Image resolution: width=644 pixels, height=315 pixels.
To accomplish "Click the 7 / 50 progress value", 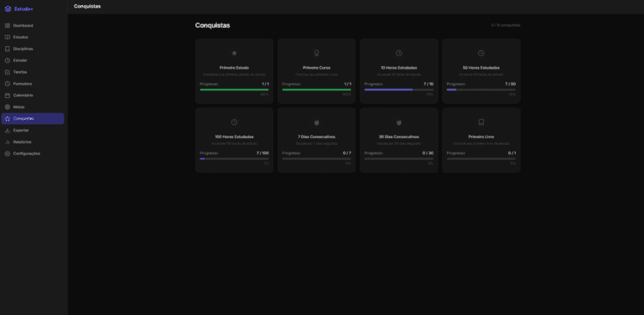I will [x=511, y=84].
